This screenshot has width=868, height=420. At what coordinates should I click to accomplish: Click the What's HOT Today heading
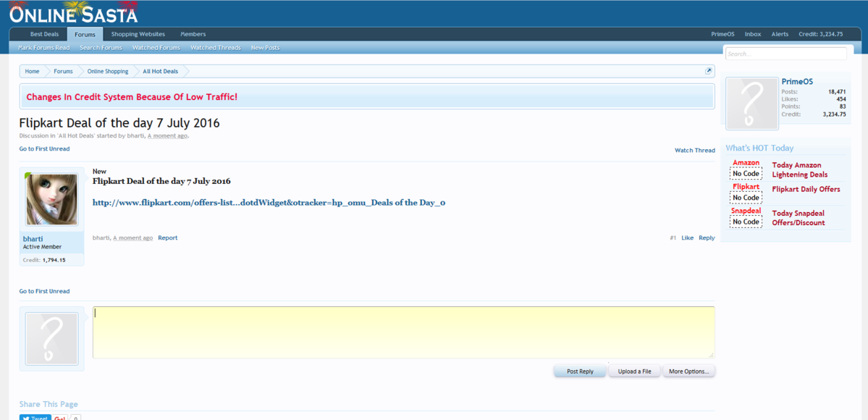pyautogui.click(x=759, y=148)
